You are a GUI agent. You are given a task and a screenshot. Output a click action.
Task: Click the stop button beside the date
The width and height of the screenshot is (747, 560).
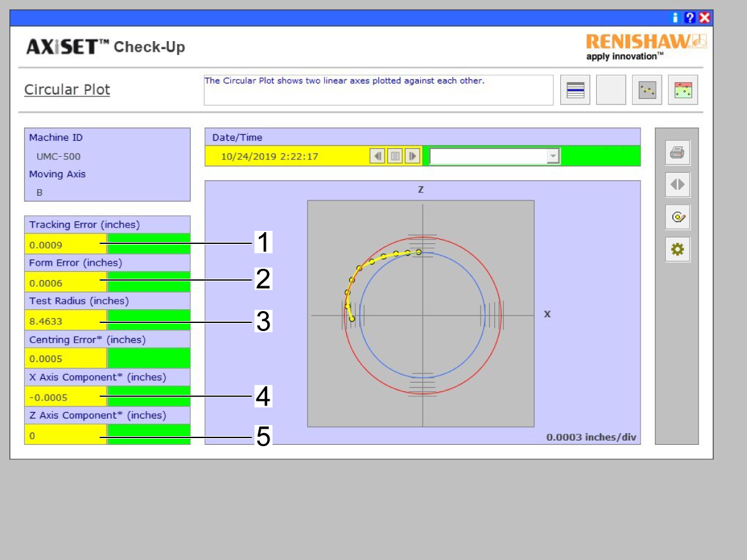395,156
